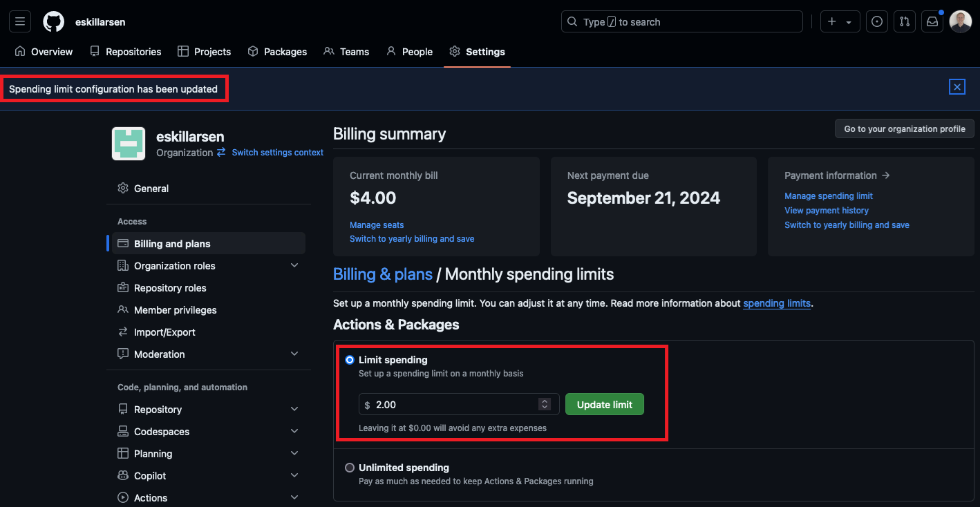Viewport: 980px width, 507px height.
Task: Open the spending limits documentation link
Action: [777, 303]
